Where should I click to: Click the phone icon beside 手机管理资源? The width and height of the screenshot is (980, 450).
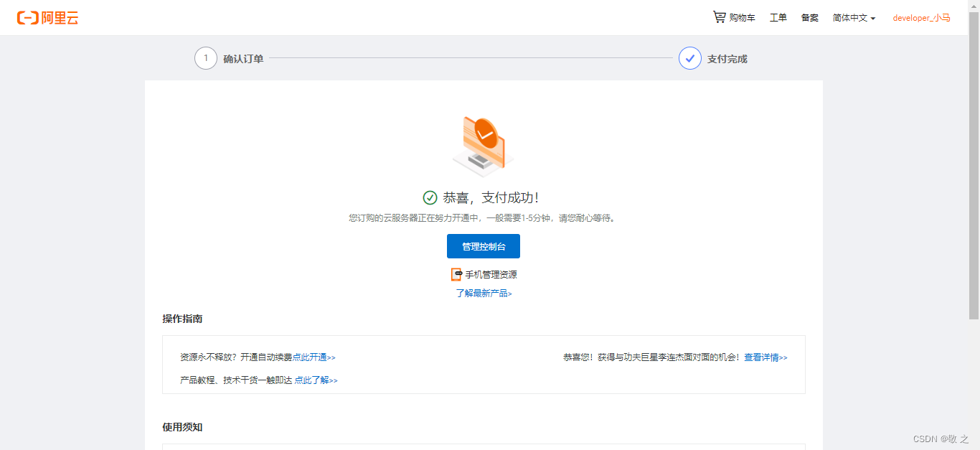point(456,273)
